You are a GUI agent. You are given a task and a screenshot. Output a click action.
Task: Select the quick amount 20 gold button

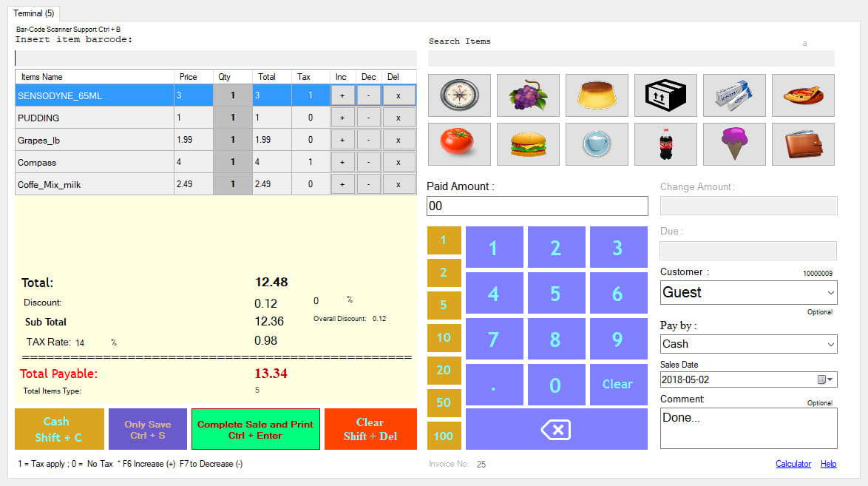444,371
